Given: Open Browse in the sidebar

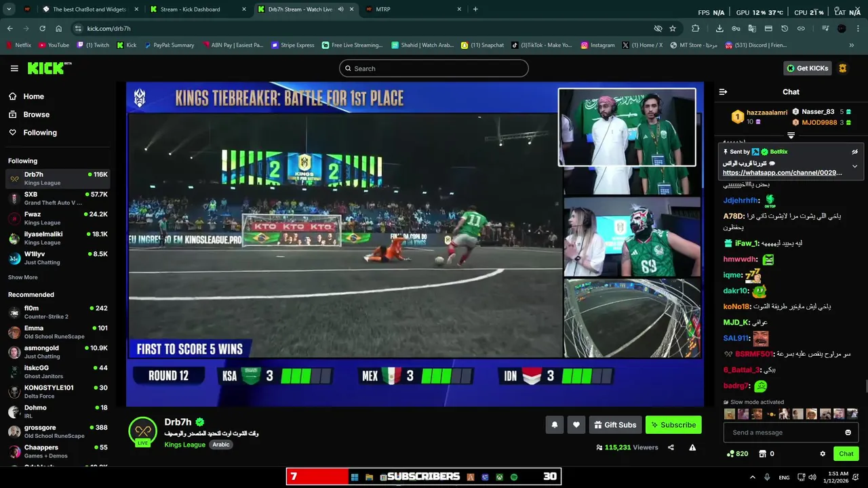Looking at the screenshot, I should [x=36, y=115].
